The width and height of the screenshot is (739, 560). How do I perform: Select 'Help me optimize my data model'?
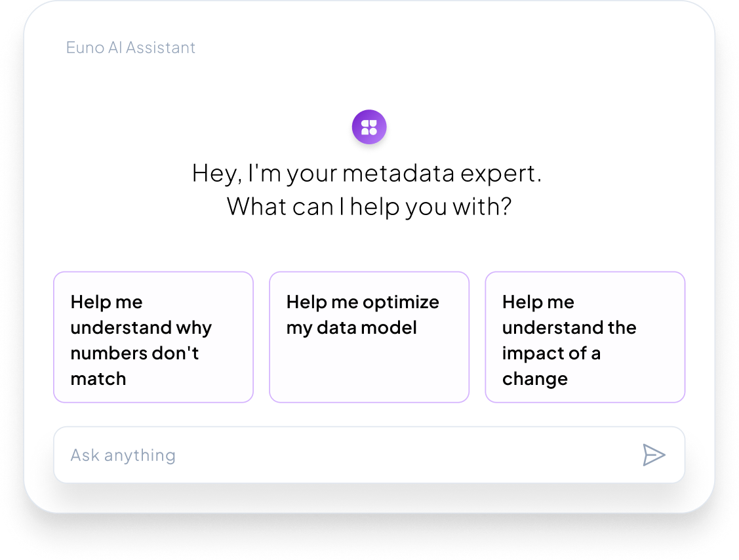[x=369, y=337]
